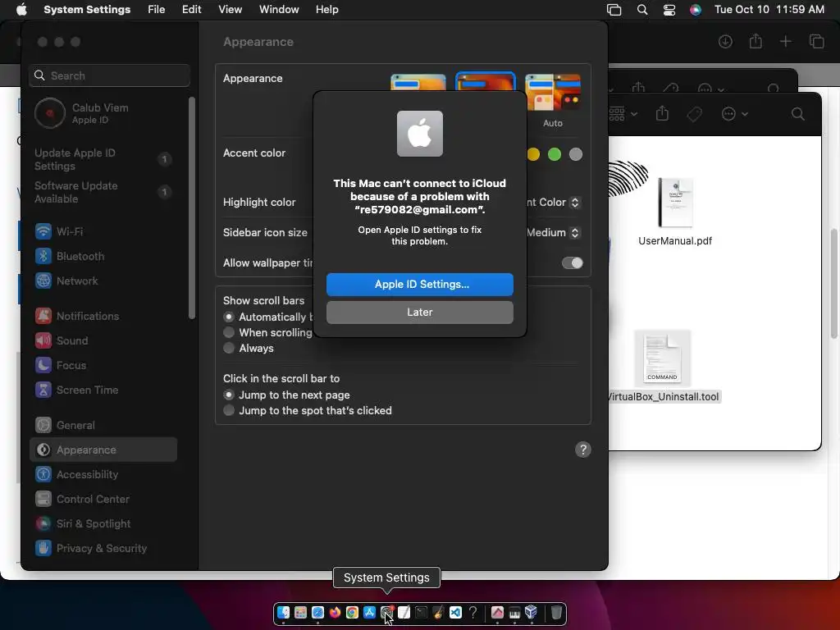This screenshot has height=630, width=840.
Task: Open the Window menu
Action: click(x=279, y=10)
